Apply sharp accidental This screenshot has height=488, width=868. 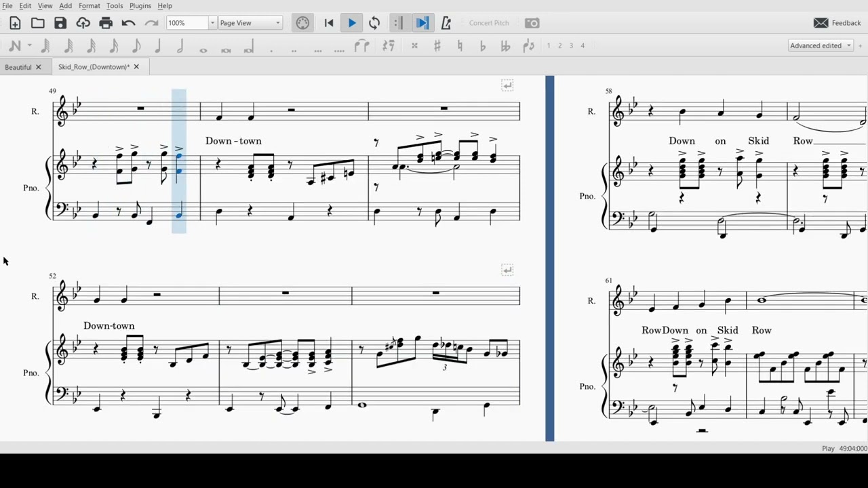pos(437,45)
